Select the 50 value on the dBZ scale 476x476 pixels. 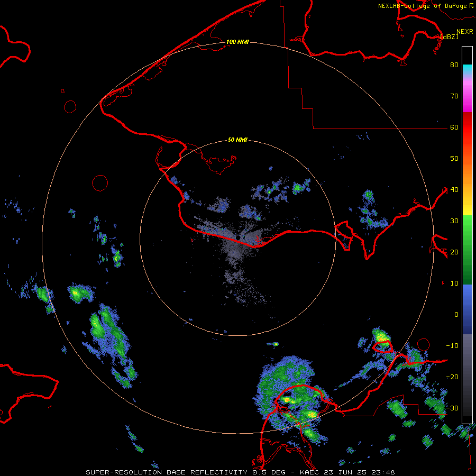454,159
